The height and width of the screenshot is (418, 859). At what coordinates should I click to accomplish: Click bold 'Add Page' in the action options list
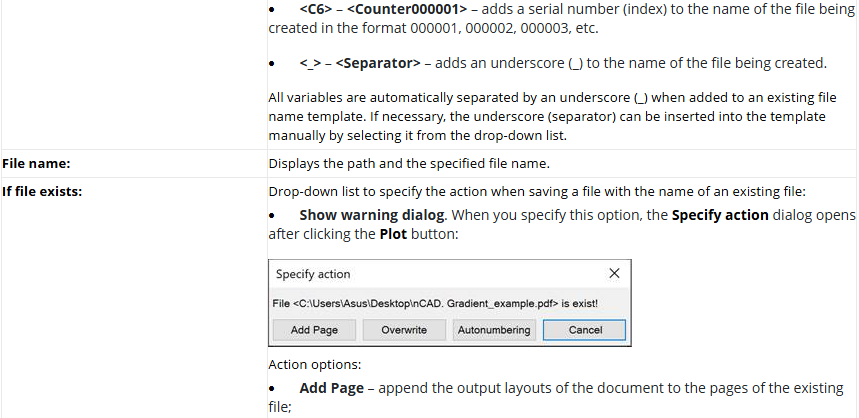click(x=330, y=387)
